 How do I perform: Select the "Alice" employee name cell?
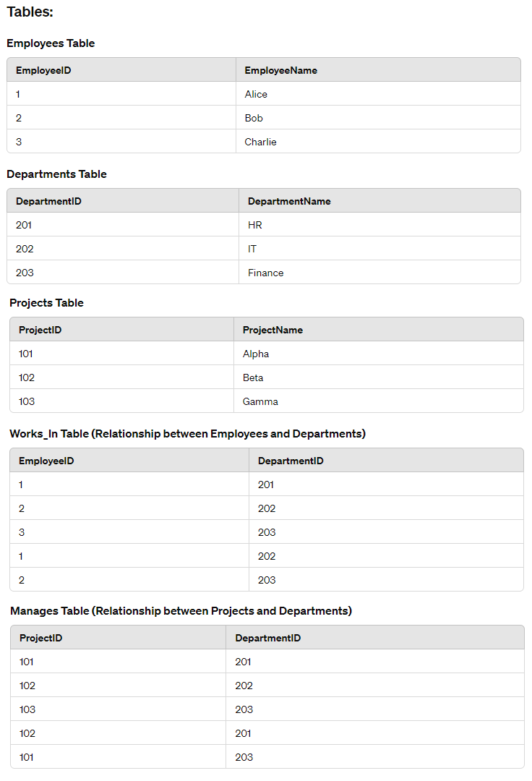pos(256,94)
